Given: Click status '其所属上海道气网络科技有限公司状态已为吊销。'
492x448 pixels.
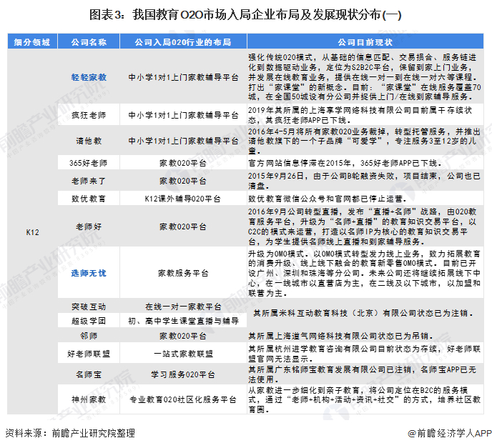Looking at the screenshot, I should click(x=341, y=336).
